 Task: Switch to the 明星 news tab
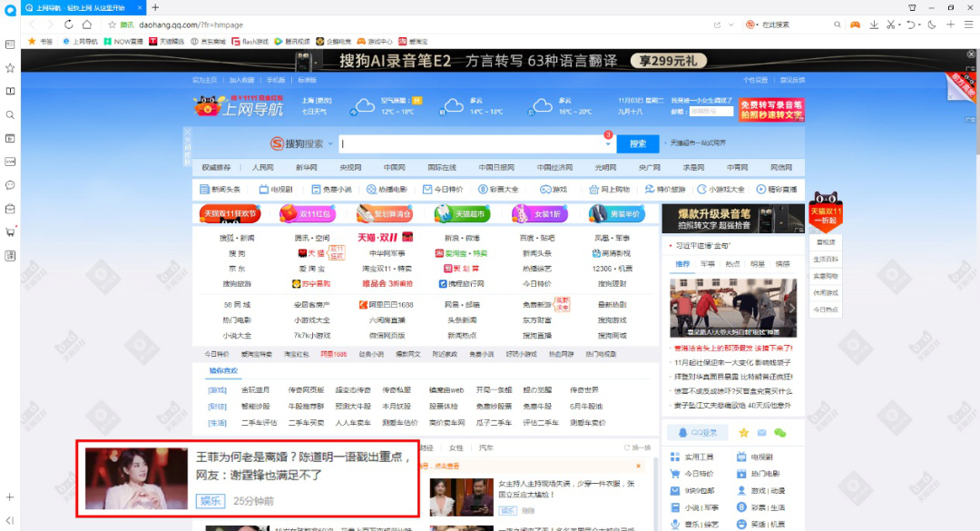click(758, 264)
